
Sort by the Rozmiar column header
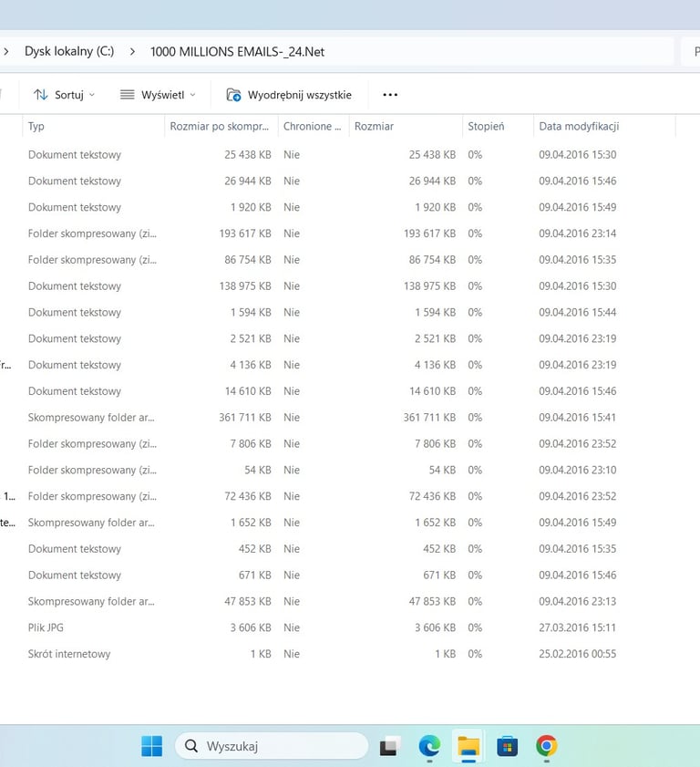pyautogui.click(x=406, y=126)
